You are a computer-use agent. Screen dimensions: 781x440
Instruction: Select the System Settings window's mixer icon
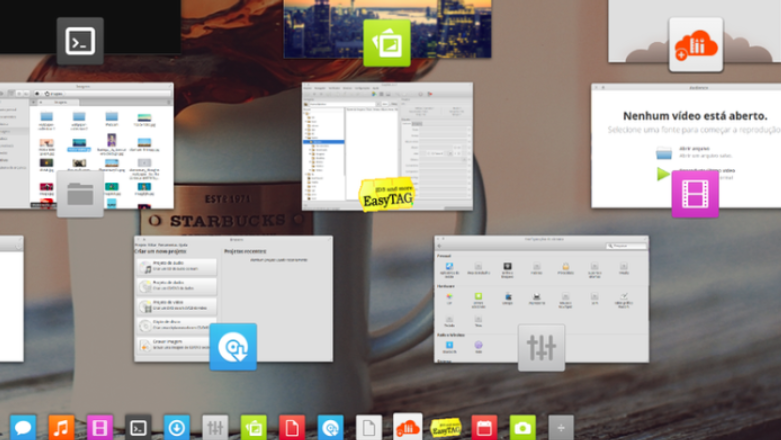coord(541,348)
